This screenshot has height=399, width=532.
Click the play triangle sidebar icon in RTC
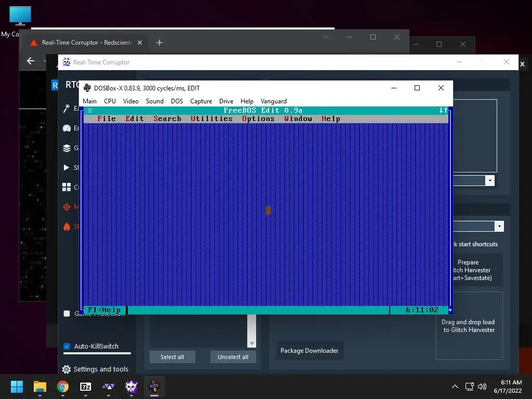coord(66,167)
